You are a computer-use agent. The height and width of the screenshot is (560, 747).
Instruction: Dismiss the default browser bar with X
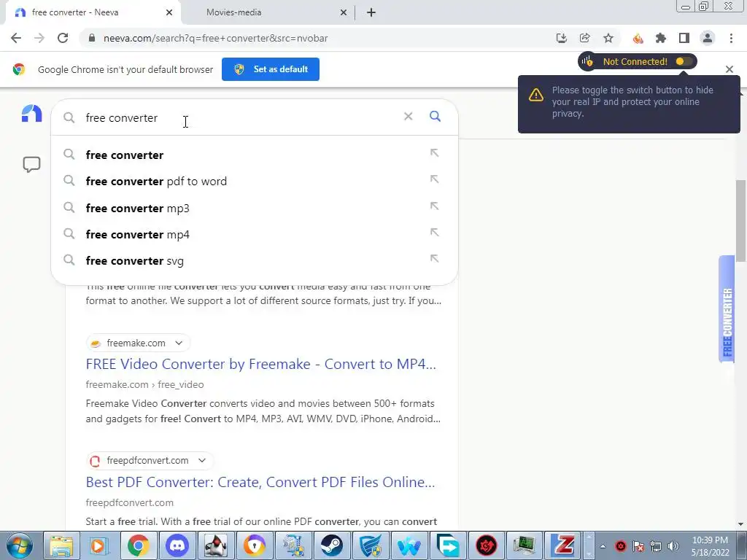click(729, 69)
